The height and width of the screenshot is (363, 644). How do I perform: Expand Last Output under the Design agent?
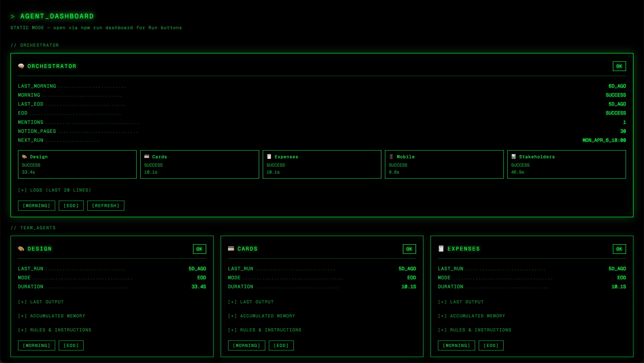tap(41, 302)
